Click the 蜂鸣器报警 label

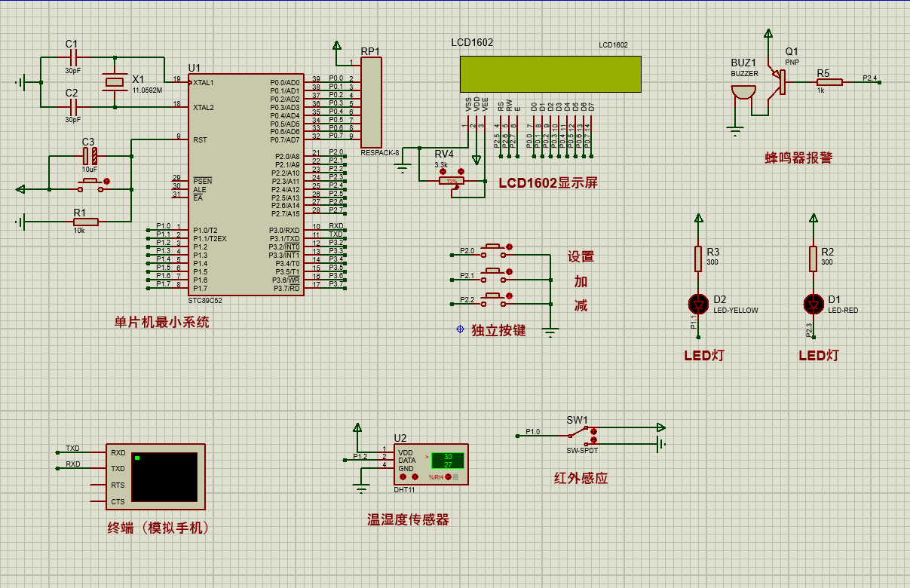(x=798, y=158)
